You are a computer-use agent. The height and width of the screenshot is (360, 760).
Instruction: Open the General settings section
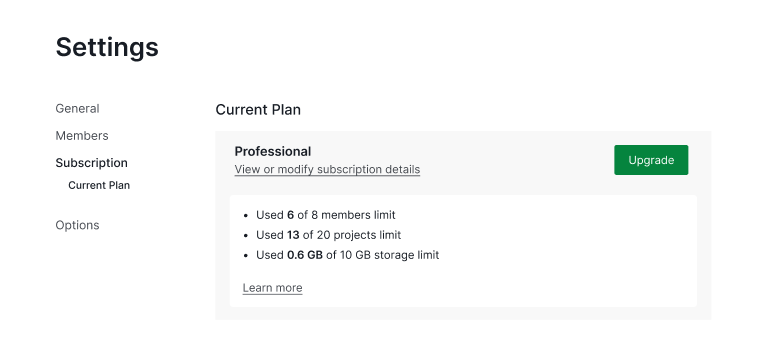pos(77,109)
